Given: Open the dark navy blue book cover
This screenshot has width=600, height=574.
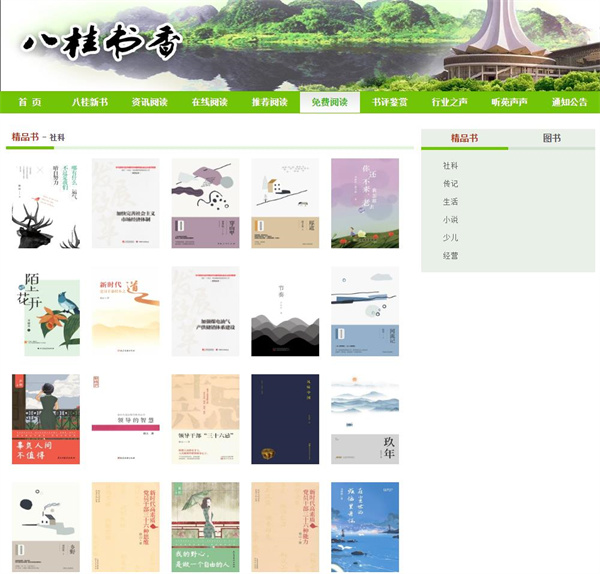Looking at the screenshot, I should pos(285,419).
